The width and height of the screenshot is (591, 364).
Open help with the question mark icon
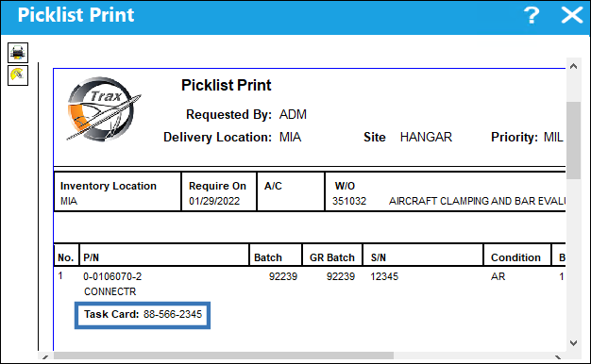pos(532,15)
